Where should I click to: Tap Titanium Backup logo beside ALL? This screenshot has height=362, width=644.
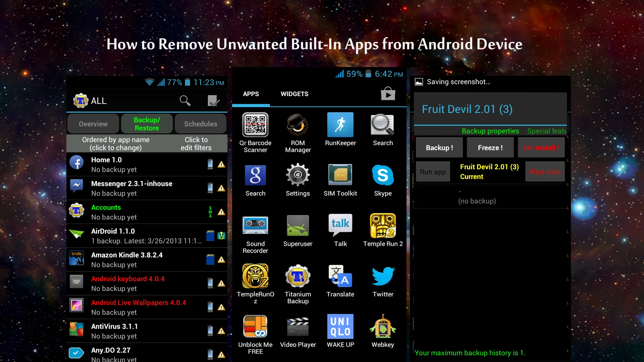(80, 101)
